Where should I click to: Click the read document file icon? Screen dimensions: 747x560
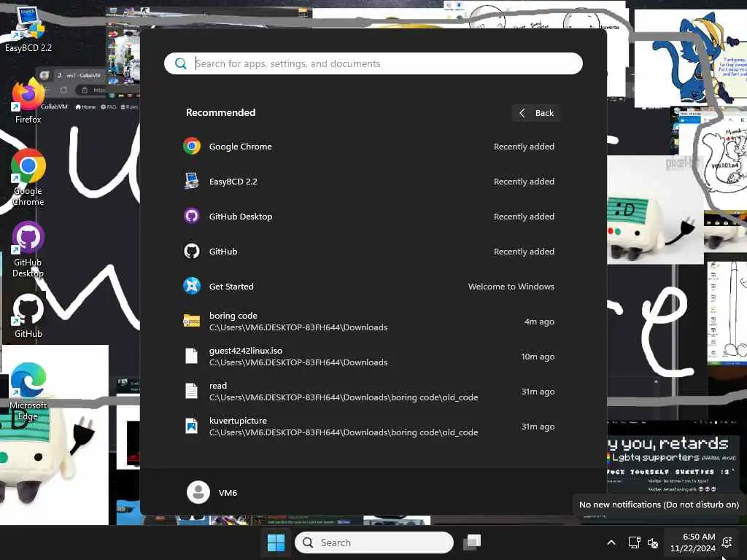tap(192, 392)
